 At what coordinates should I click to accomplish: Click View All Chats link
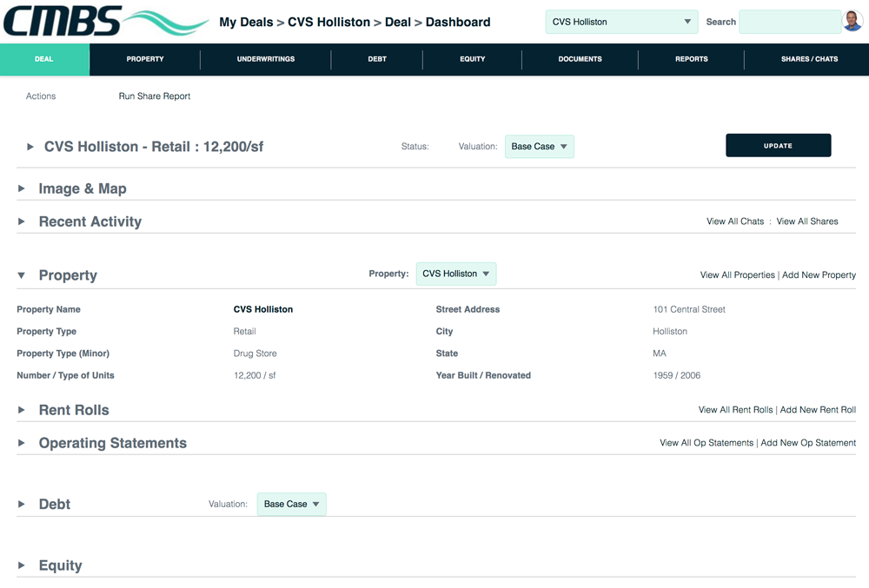(735, 221)
